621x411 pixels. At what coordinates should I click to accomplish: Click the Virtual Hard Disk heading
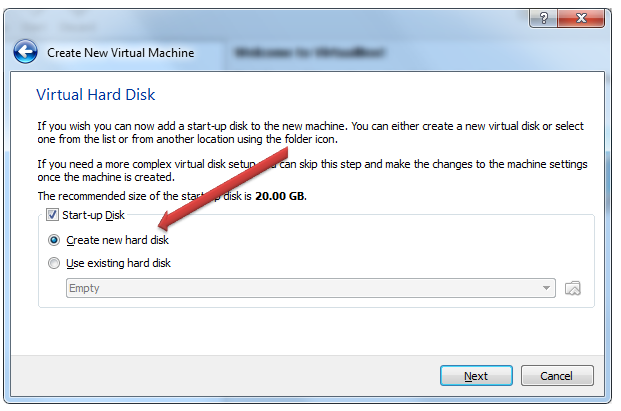[x=96, y=96]
